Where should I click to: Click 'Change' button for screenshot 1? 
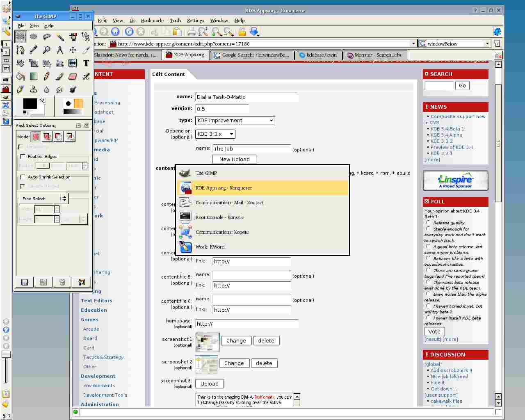[x=236, y=340]
